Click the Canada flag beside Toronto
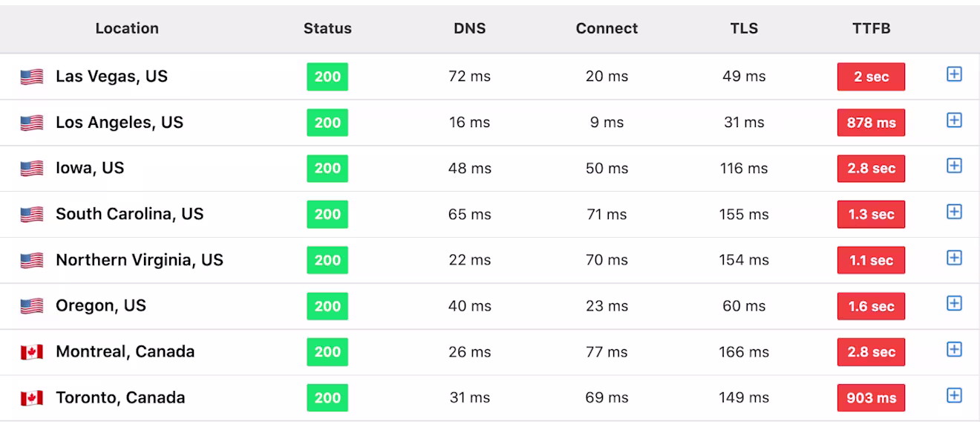The height and width of the screenshot is (422, 980). pos(31,398)
